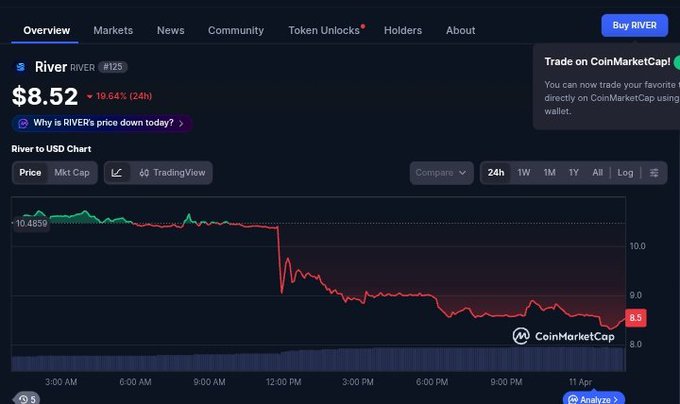Switch to TradingView chart
Viewport: 680px width, 404px height.
click(x=172, y=173)
